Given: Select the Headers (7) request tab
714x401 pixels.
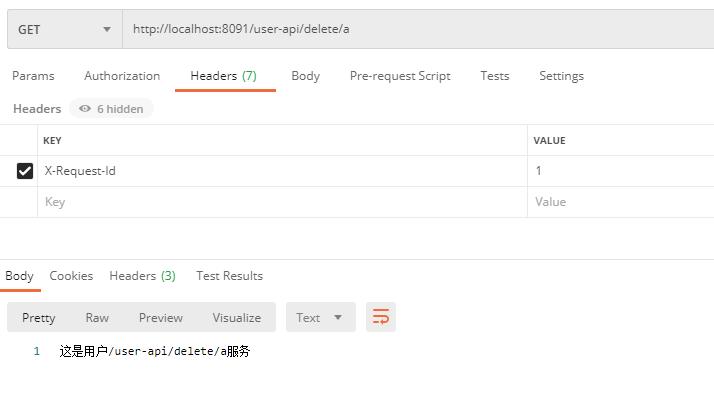Looking at the screenshot, I should click(224, 76).
